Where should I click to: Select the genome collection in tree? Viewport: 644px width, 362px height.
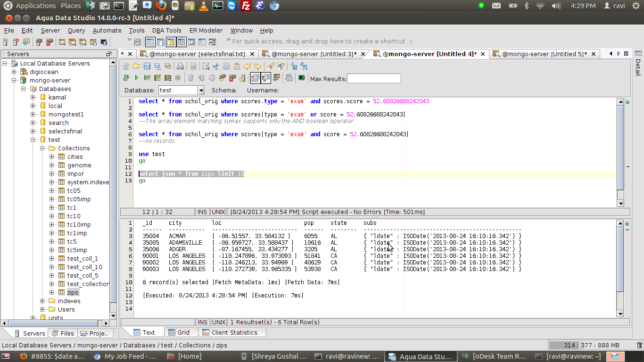click(79, 165)
